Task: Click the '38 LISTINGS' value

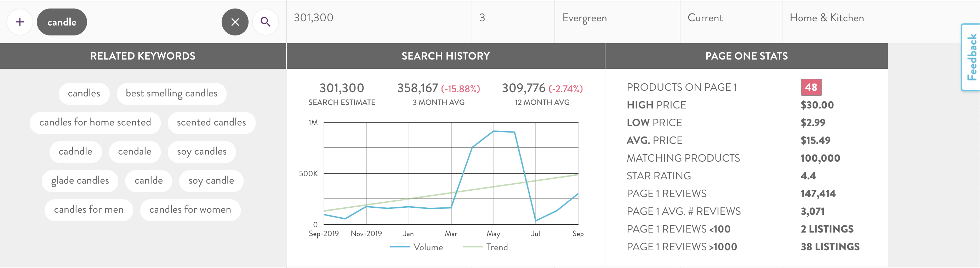Action: [830, 247]
